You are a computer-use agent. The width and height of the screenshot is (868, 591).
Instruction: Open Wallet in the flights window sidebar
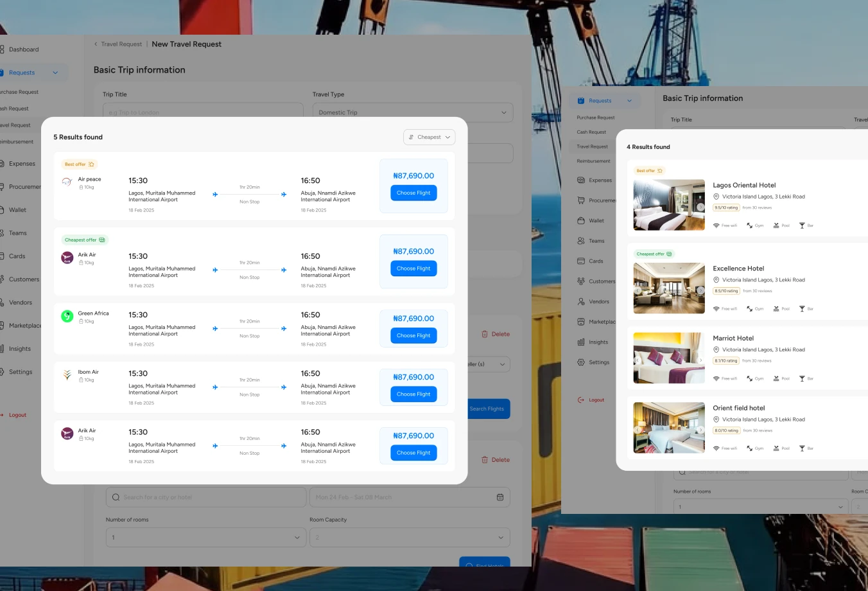coord(17,210)
